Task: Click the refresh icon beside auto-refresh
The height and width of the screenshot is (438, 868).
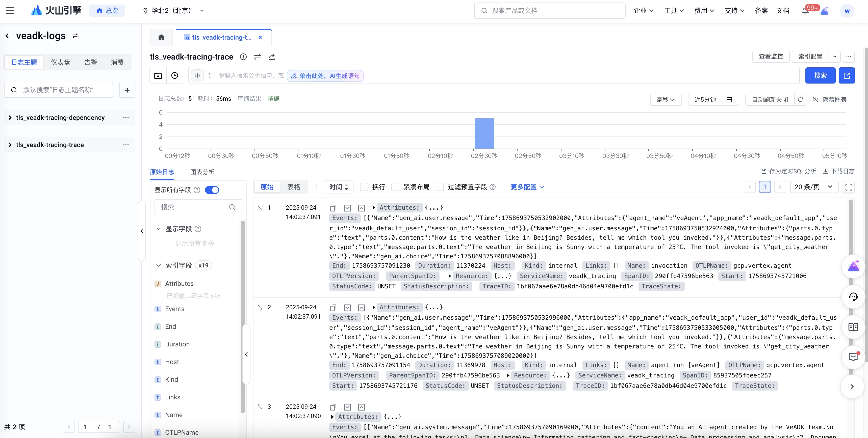Action: 800,100
